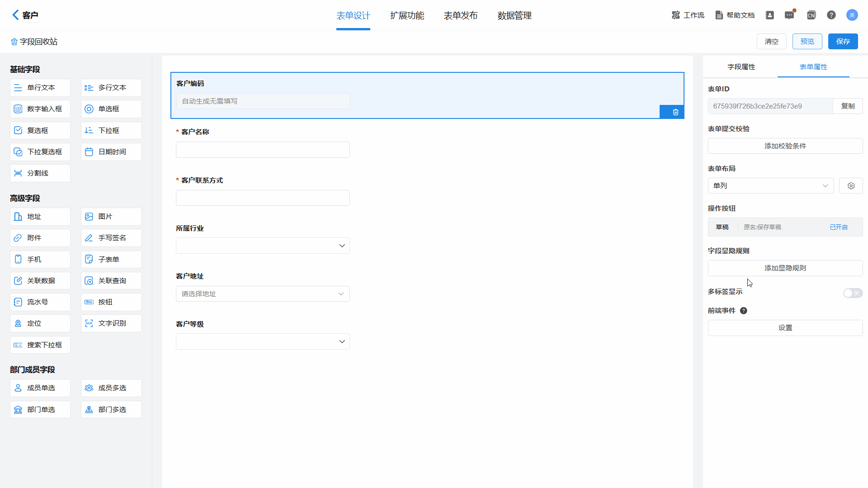868x488 pixels.
Task: Open the 工作流 workflow link
Action: tap(688, 15)
